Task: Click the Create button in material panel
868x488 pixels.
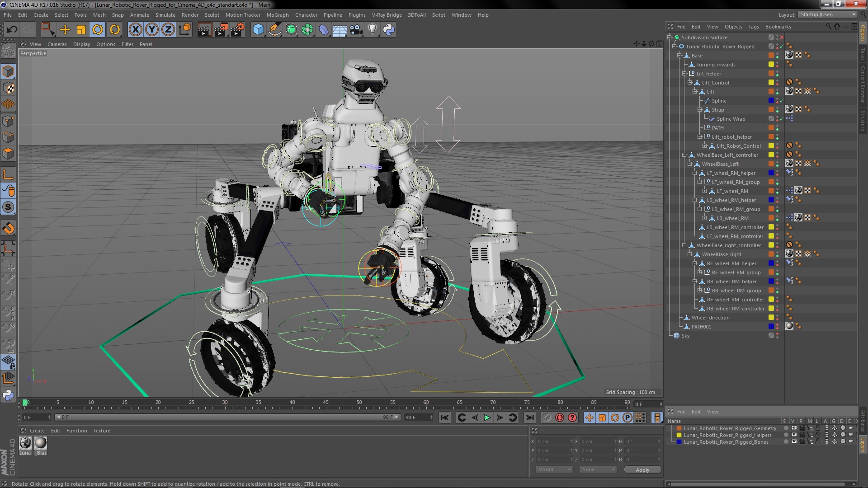Action: click(37, 430)
